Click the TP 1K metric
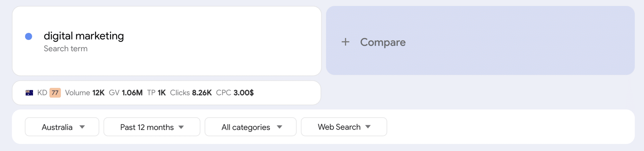The height and width of the screenshot is (151, 644). point(156,93)
